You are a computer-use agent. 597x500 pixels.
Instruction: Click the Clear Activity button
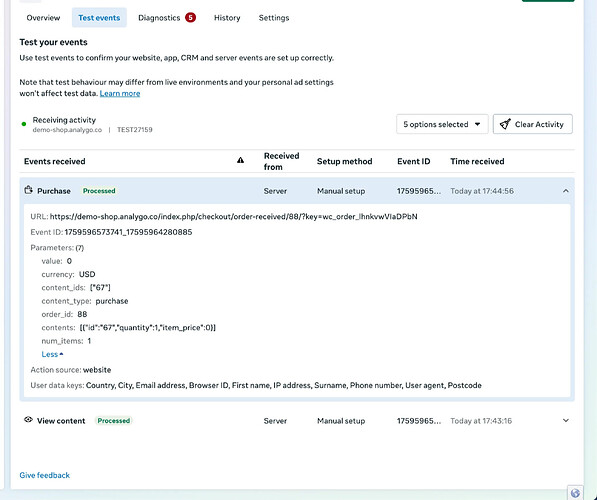533,124
